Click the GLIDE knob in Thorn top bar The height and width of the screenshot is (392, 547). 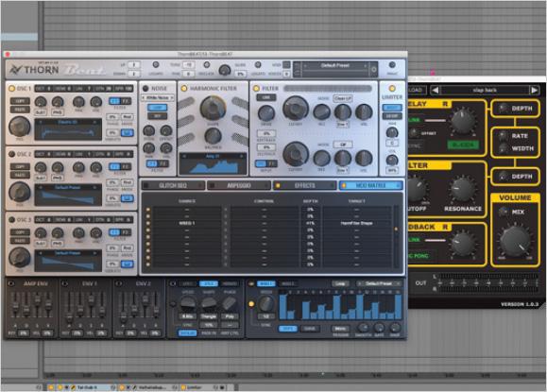[225, 70]
